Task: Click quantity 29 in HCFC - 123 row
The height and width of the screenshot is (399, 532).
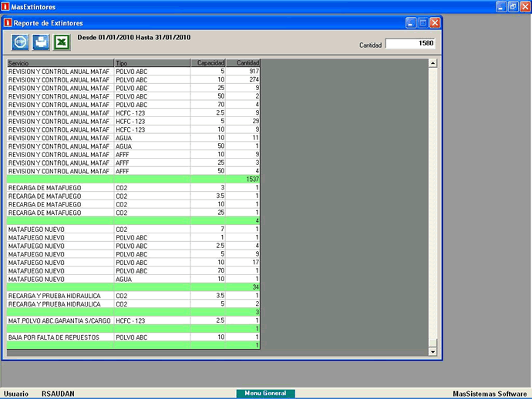Action: 243,121
